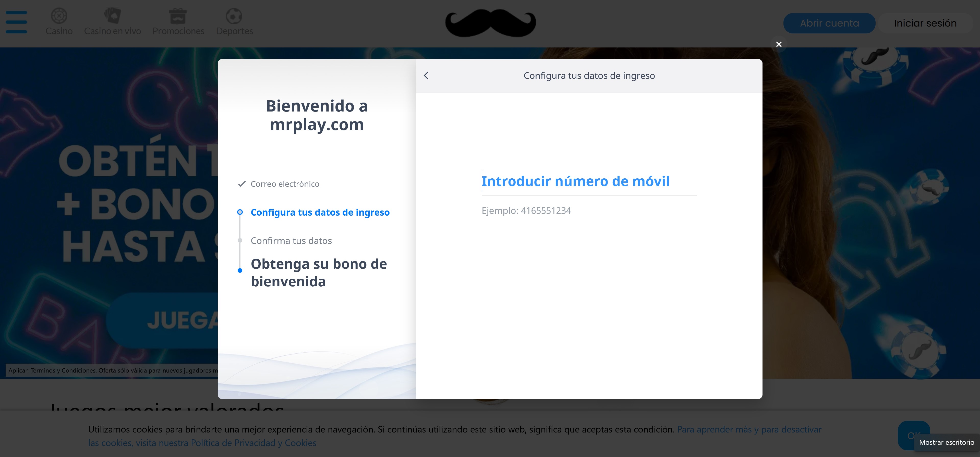This screenshot has width=980, height=457.
Task: Open the Casino menu item
Action: [59, 31]
